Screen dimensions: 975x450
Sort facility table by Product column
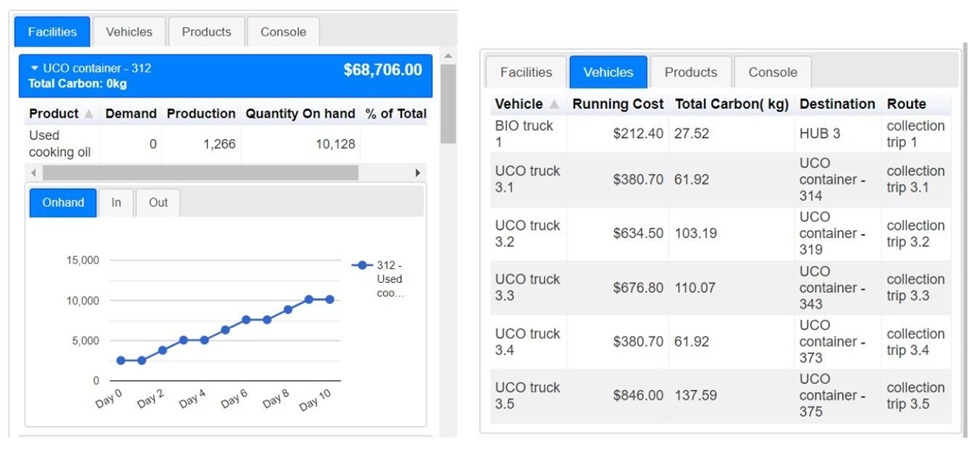coord(62,114)
